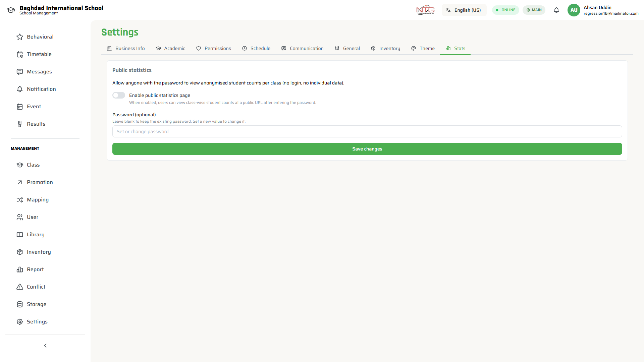Open the Communication tab
Screen dimensions: 644x362
point(303,48)
